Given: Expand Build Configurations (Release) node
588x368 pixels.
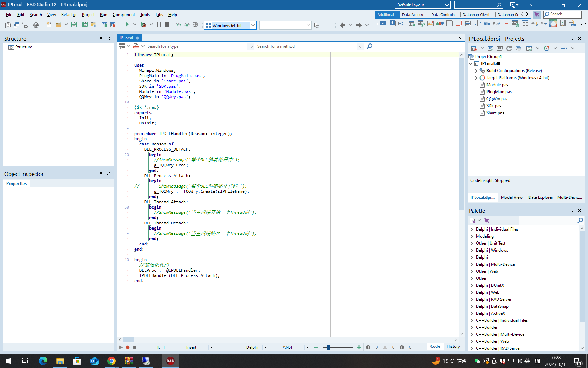Looking at the screenshot, I should tap(476, 71).
